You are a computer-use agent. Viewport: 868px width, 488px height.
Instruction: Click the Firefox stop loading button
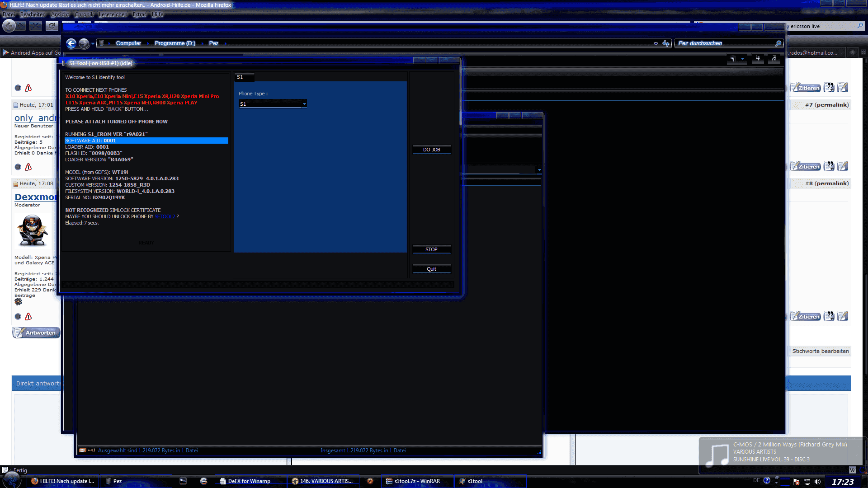(36, 26)
